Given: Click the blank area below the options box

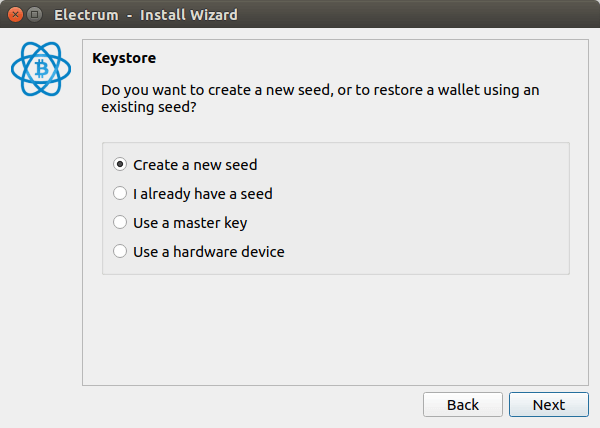Looking at the screenshot, I should (x=335, y=330).
